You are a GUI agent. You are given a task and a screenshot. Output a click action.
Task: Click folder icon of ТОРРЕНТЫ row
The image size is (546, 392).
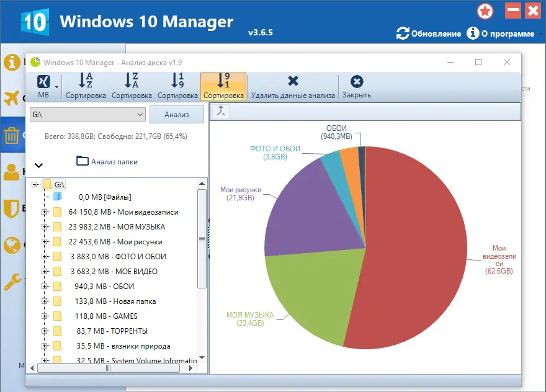pyautogui.click(x=58, y=331)
